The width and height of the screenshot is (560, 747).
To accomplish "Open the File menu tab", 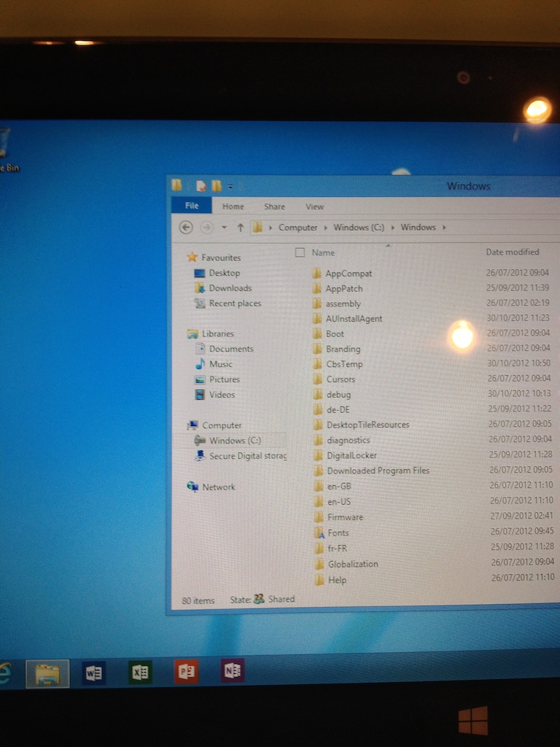I will point(192,205).
